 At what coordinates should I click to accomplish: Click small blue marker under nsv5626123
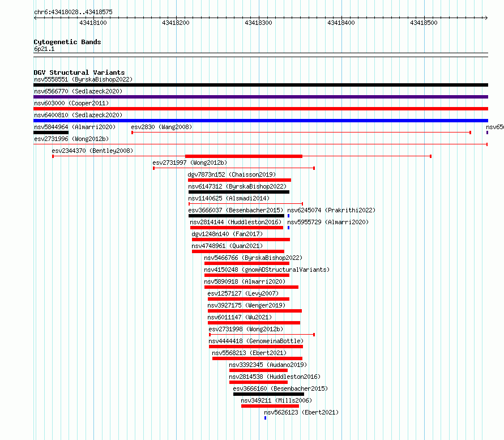[x=265, y=418]
